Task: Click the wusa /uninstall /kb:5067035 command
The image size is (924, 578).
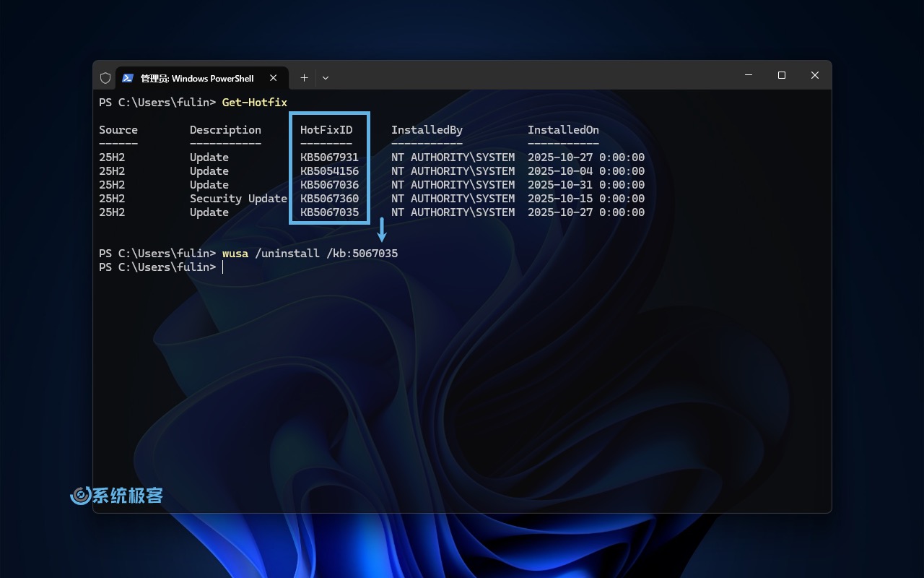Action: pos(310,253)
